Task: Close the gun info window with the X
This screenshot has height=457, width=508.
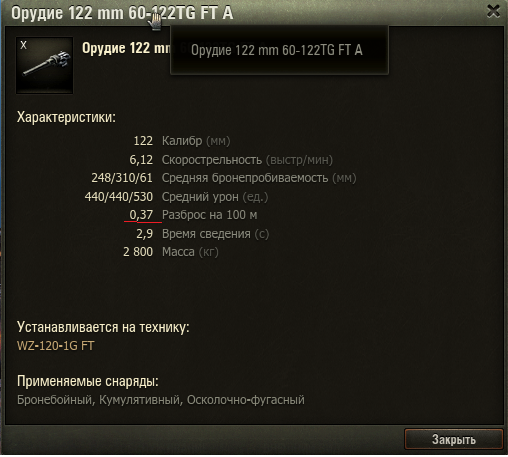Action: click(x=493, y=11)
